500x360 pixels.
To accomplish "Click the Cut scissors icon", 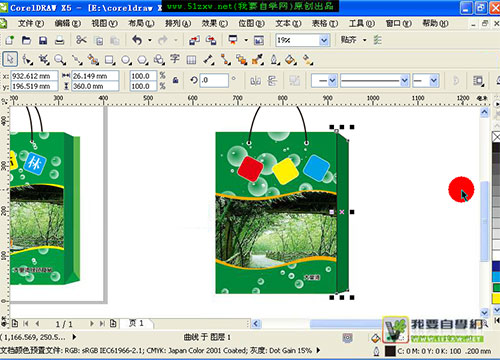I will (81, 40).
